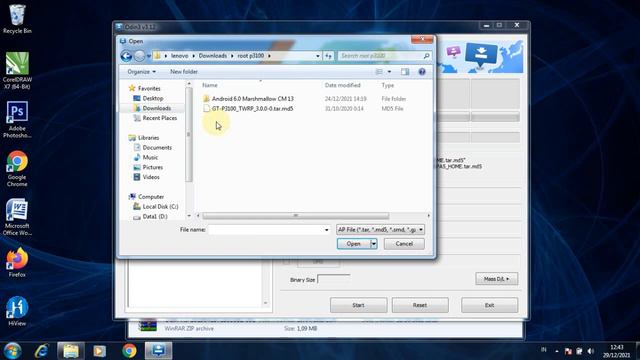Launch Adobe Photoshop desktop shortcut
Viewport: 640px width, 360px height.
tap(17, 120)
